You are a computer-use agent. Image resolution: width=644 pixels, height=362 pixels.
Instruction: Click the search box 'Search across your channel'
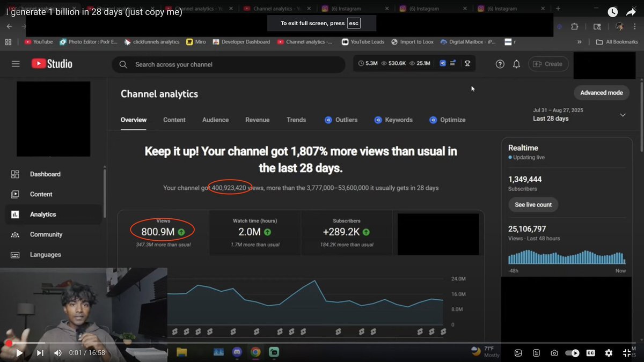[228, 64]
